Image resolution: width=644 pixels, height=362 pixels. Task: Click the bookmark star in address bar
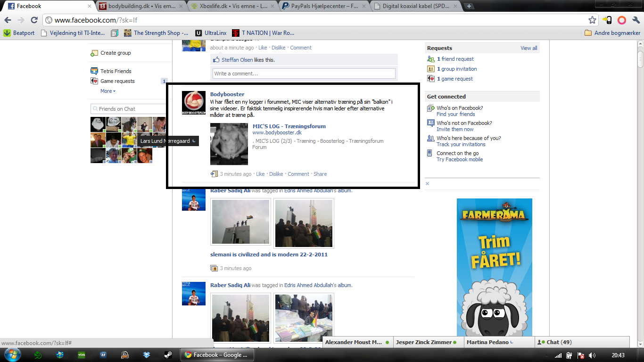pyautogui.click(x=593, y=20)
